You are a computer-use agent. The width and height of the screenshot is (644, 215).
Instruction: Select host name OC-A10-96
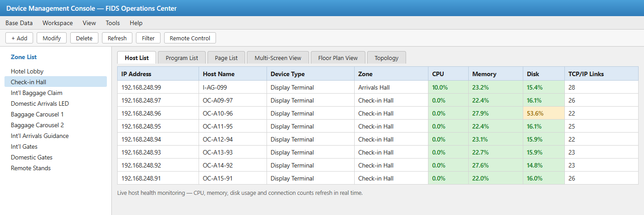pyautogui.click(x=233, y=113)
